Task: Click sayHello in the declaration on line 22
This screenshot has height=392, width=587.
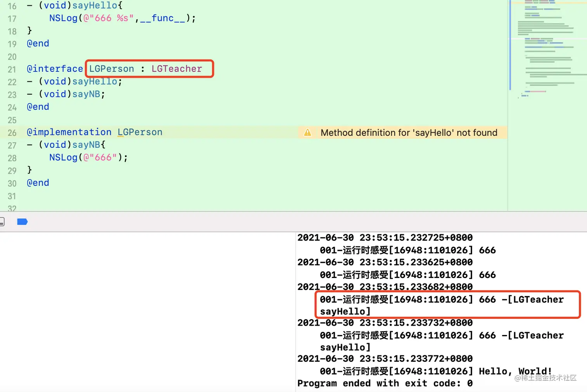Action: pos(95,81)
